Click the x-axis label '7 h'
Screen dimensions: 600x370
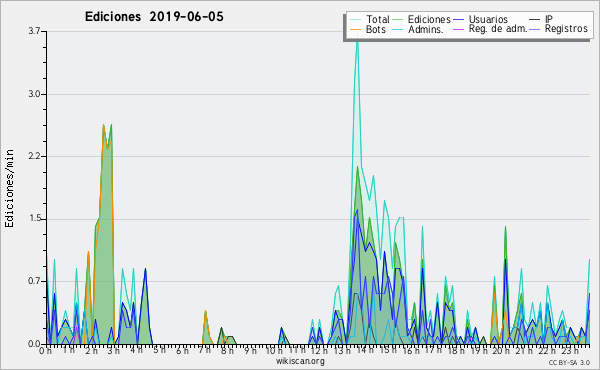pos(204,350)
